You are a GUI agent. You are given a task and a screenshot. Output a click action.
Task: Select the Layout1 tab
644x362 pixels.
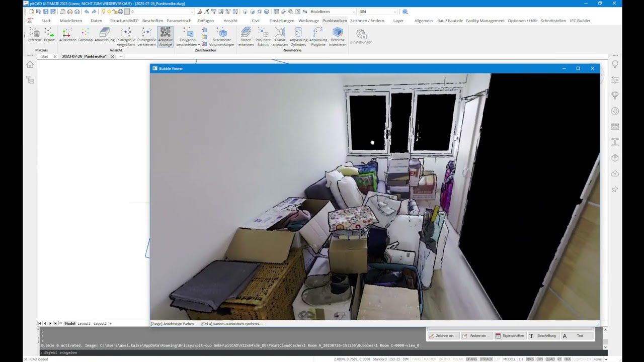[84, 324]
